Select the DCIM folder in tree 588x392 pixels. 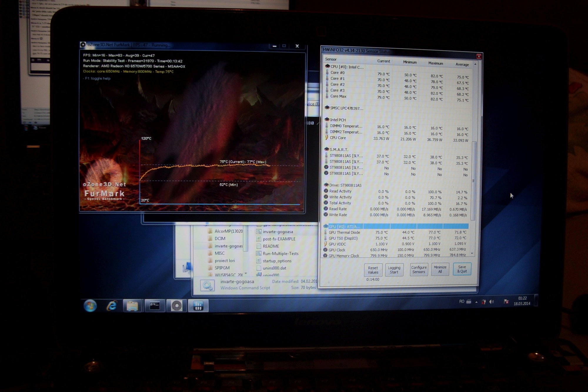[220, 238]
